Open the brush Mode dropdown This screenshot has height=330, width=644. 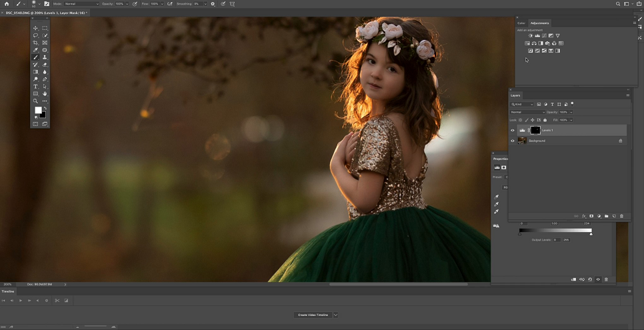(81, 4)
